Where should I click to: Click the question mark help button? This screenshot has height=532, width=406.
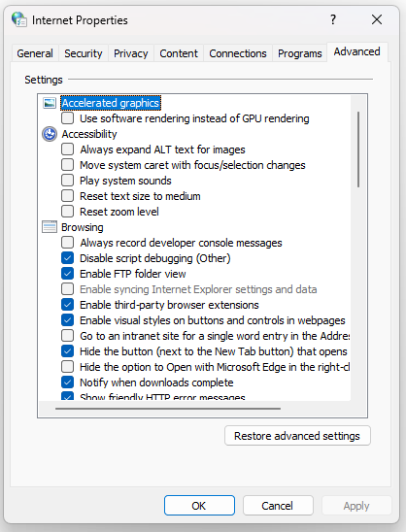[333, 19]
